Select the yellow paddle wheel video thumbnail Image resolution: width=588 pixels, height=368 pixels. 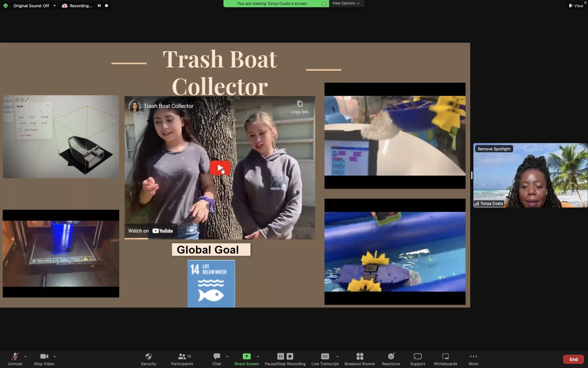click(x=395, y=136)
